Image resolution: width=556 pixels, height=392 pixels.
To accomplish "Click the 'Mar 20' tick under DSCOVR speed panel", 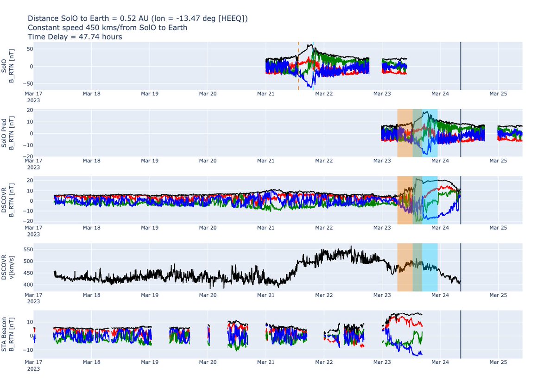I will tap(208, 295).
